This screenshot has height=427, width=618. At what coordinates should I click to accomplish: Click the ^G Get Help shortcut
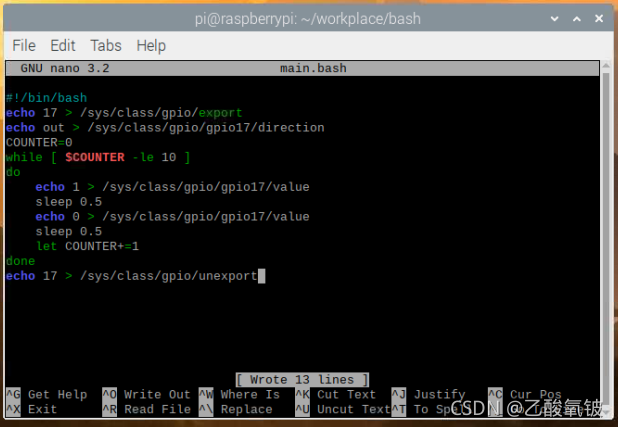(47, 394)
